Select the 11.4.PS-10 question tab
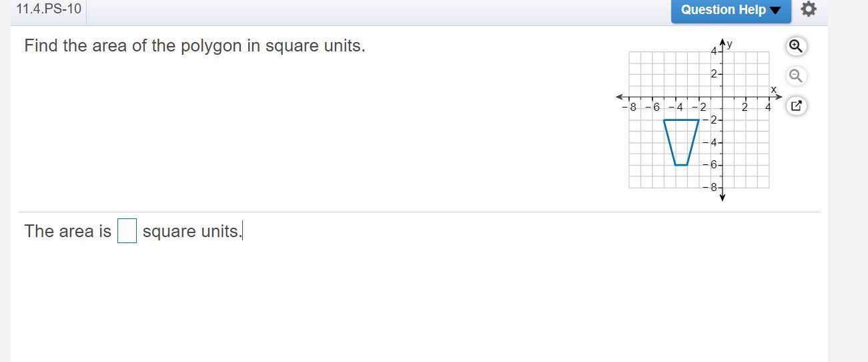 49,9
